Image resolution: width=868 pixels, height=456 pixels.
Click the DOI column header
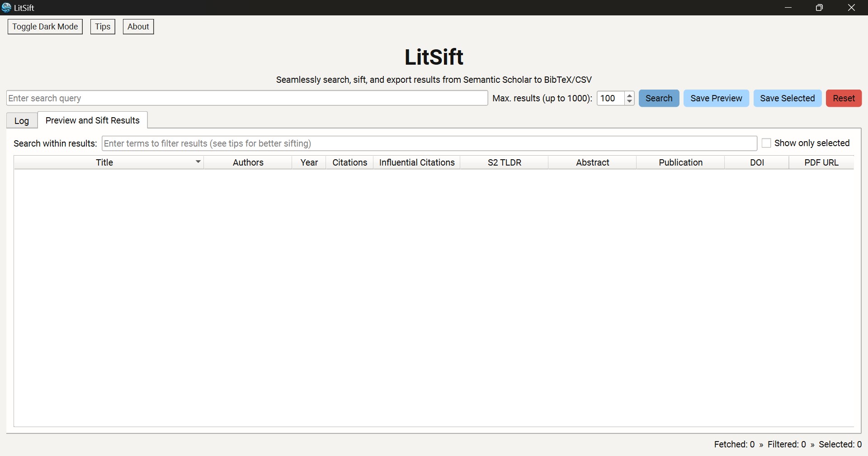click(757, 162)
